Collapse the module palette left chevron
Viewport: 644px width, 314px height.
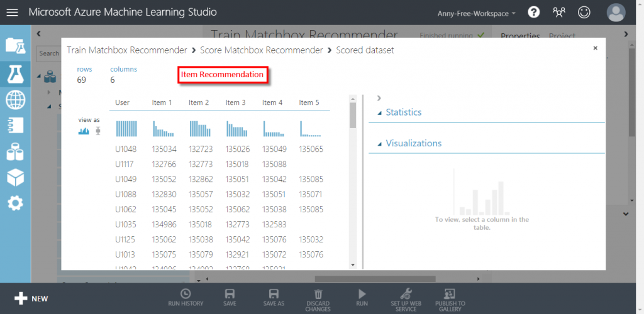tap(38, 34)
